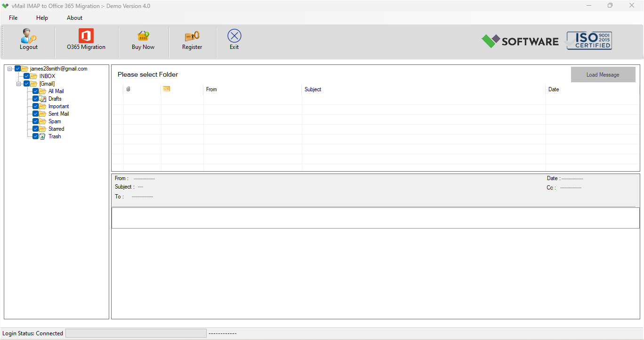The width and height of the screenshot is (644, 340).
Task: Click the Trash recycle bin icon
Action: coord(42,136)
